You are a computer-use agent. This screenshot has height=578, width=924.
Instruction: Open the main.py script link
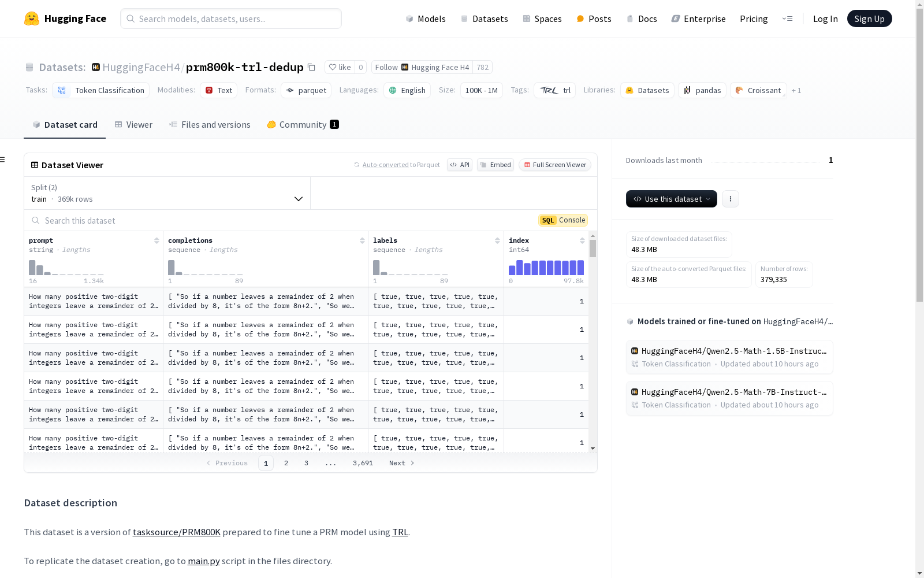tap(204, 561)
